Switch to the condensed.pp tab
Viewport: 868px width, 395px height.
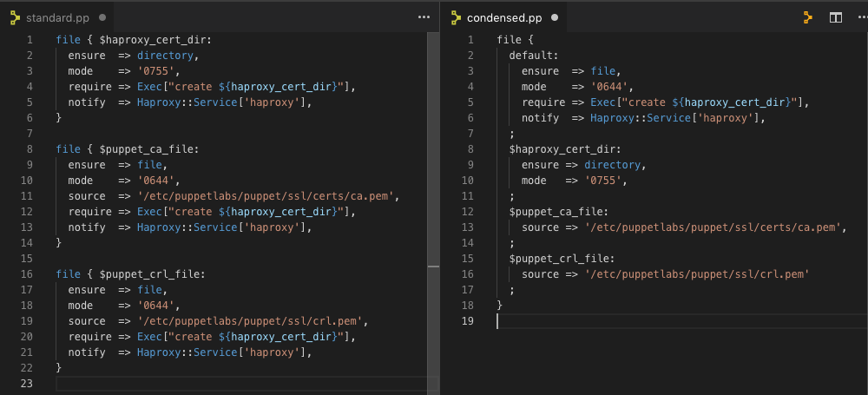[504, 17]
